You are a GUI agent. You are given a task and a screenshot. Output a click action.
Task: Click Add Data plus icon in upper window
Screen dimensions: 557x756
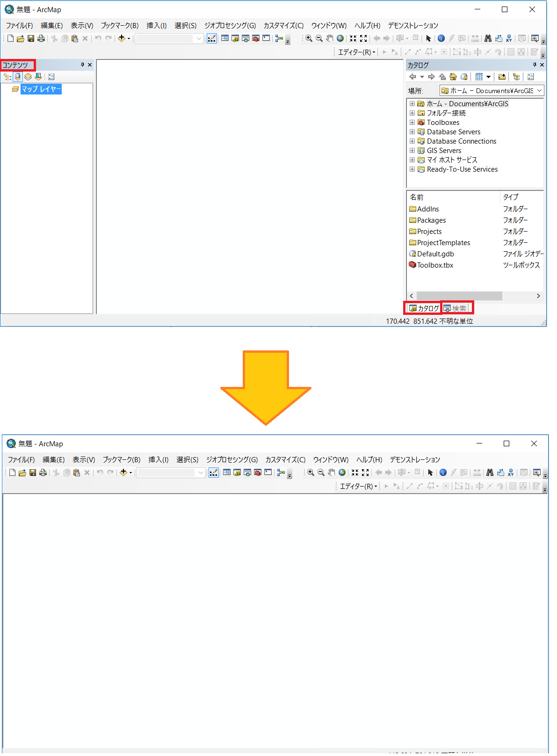122,38
